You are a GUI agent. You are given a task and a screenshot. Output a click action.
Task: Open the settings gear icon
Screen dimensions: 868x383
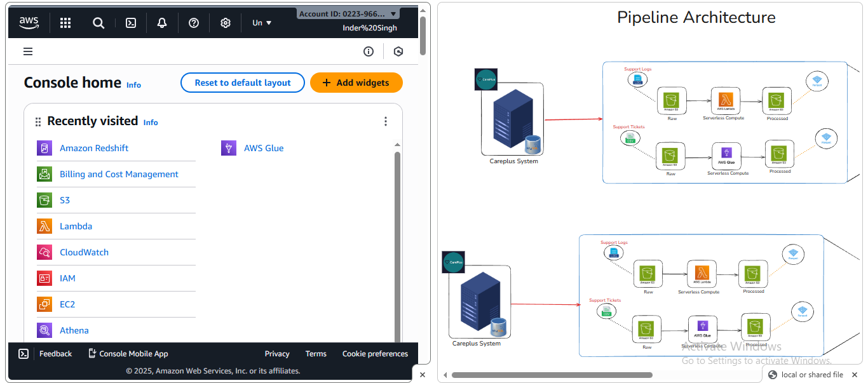click(x=226, y=23)
